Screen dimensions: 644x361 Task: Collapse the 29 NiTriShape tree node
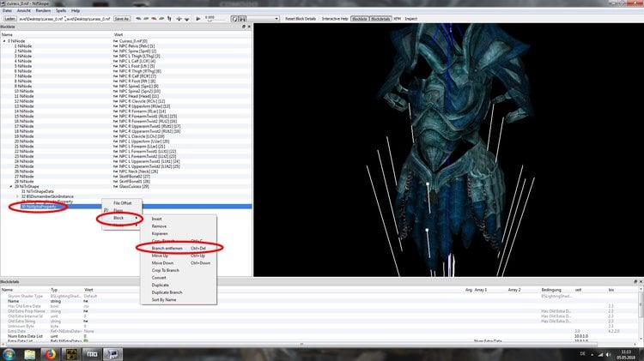11,186
